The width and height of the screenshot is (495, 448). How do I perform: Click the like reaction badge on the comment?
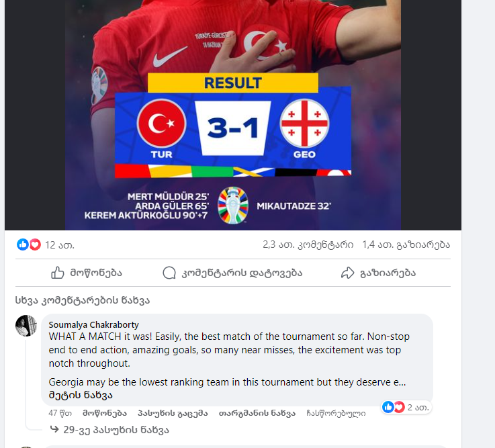(x=388, y=407)
